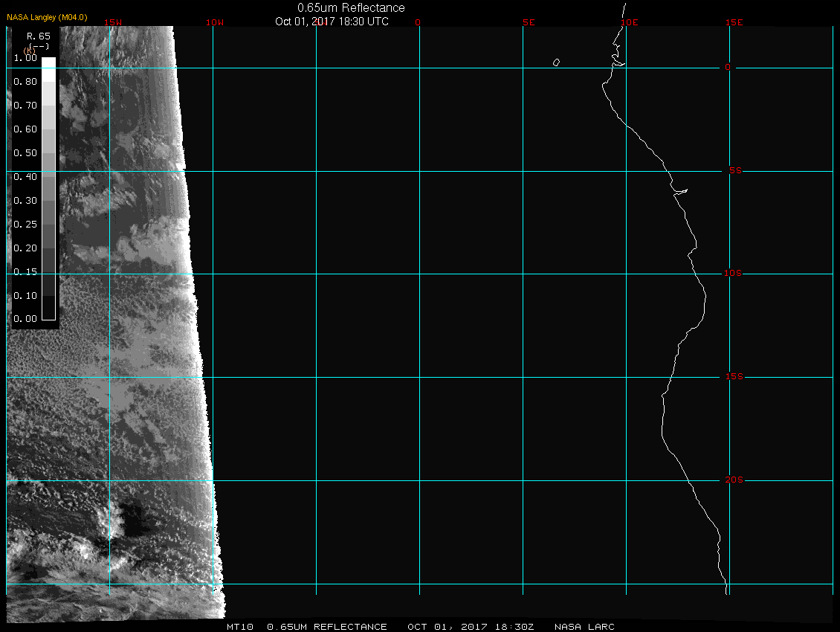Click the 15E longitude label
The width and height of the screenshot is (840, 632).
point(734,22)
